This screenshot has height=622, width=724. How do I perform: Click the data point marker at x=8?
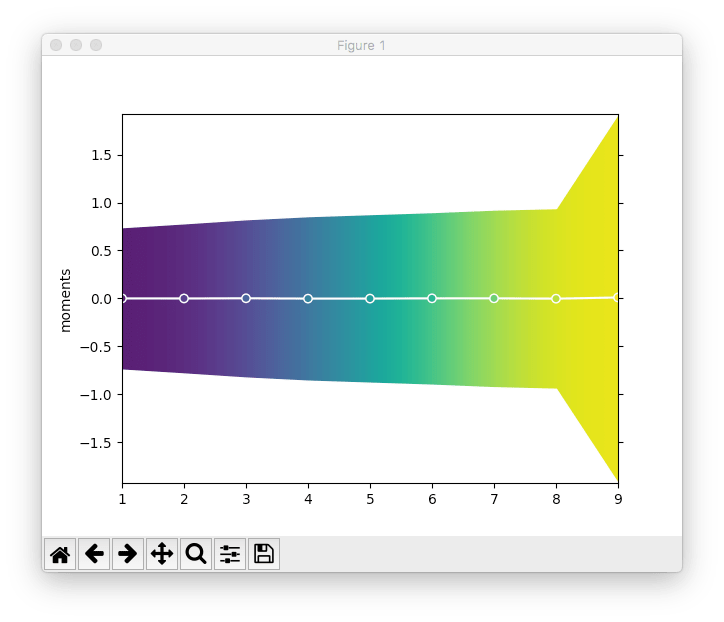point(556,299)
